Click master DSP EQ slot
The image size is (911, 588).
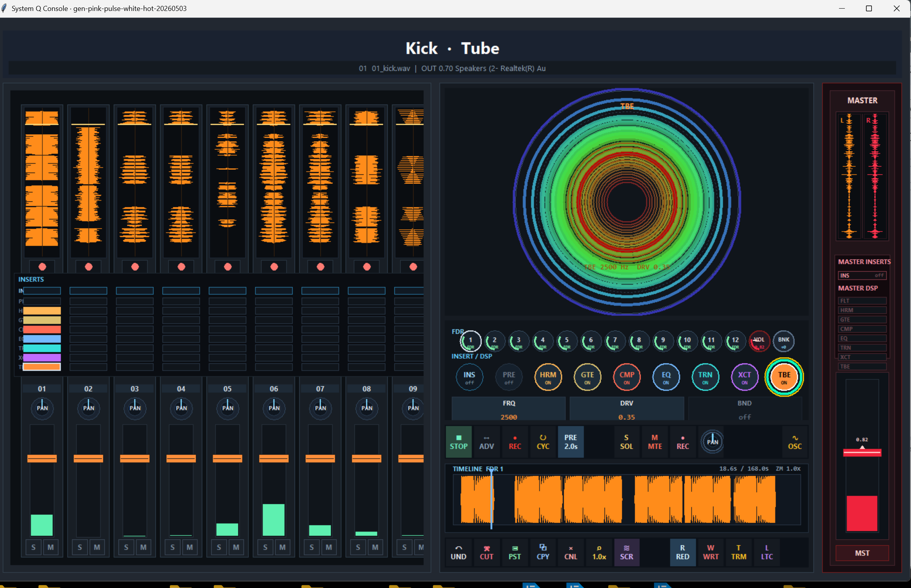862,338
